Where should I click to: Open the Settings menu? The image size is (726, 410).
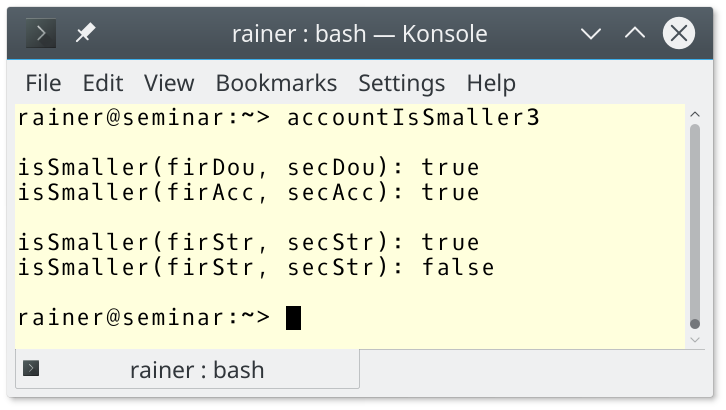(401, 83)
